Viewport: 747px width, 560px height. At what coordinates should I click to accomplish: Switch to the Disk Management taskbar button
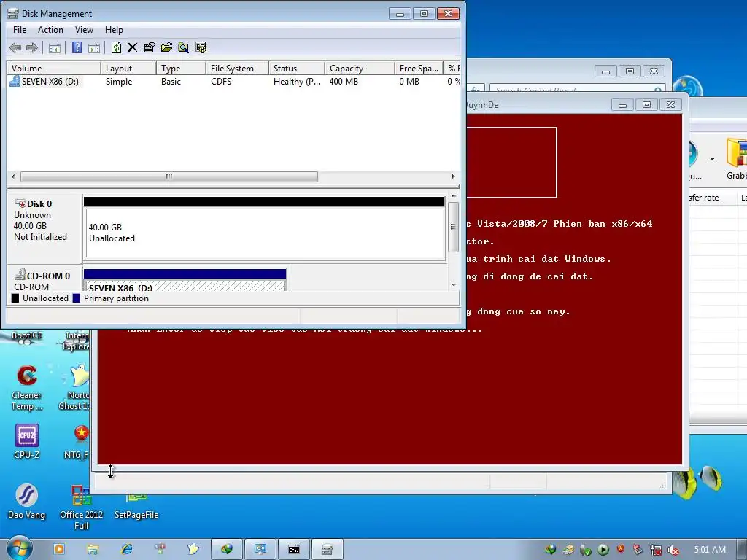[x=328, y=549]
